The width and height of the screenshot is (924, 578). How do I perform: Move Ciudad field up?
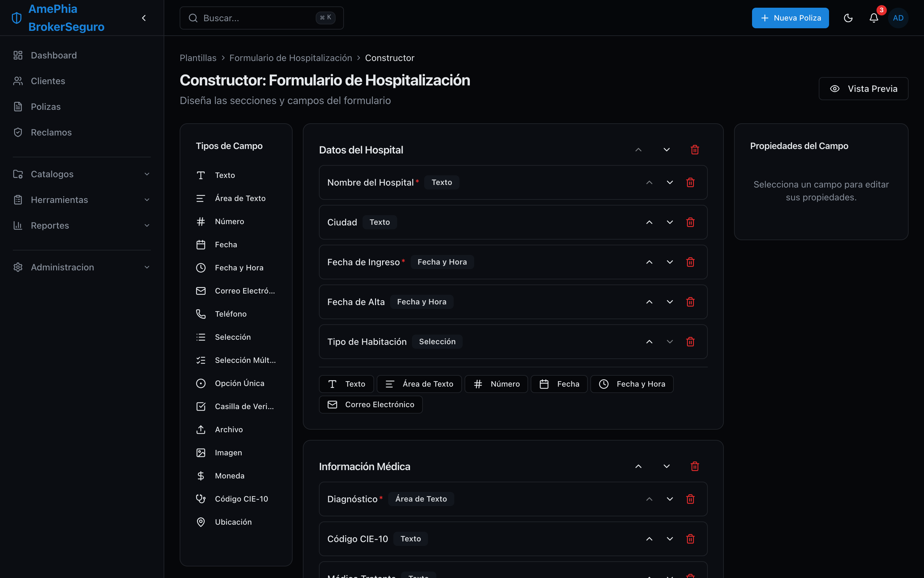tap(649, 222)
